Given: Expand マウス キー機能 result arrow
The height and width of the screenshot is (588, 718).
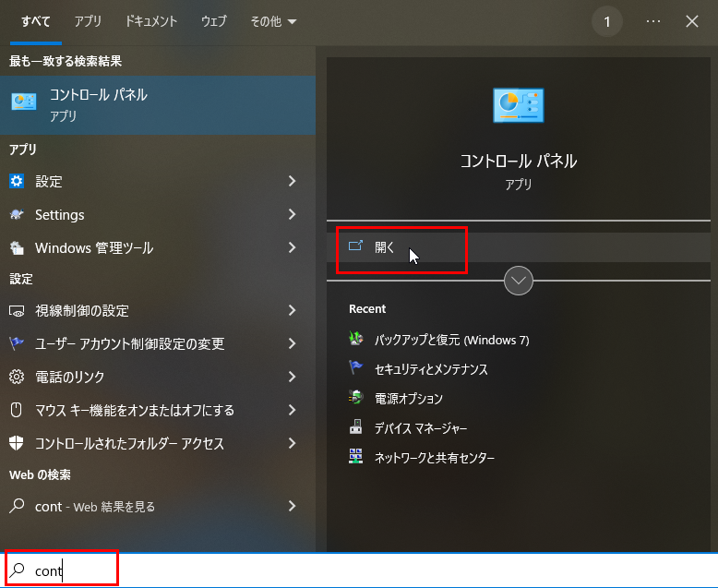Looking at the screenshot, I should tap(293, 410).
